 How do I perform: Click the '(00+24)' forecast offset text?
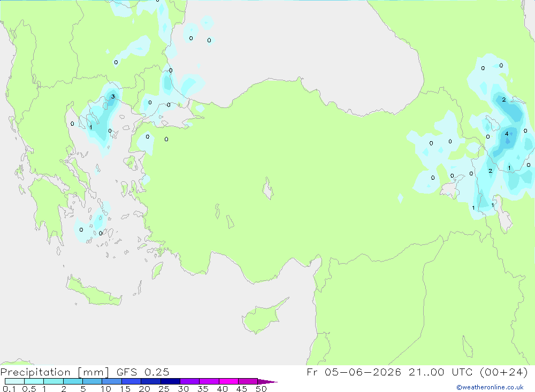503,372
